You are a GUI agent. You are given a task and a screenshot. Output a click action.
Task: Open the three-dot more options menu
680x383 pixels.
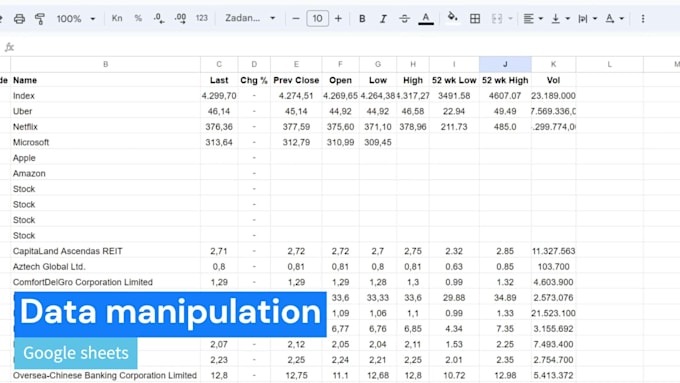coord(643,19)
